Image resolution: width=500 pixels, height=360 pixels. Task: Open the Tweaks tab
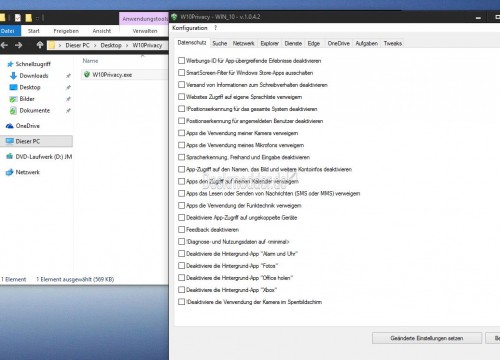393,43
